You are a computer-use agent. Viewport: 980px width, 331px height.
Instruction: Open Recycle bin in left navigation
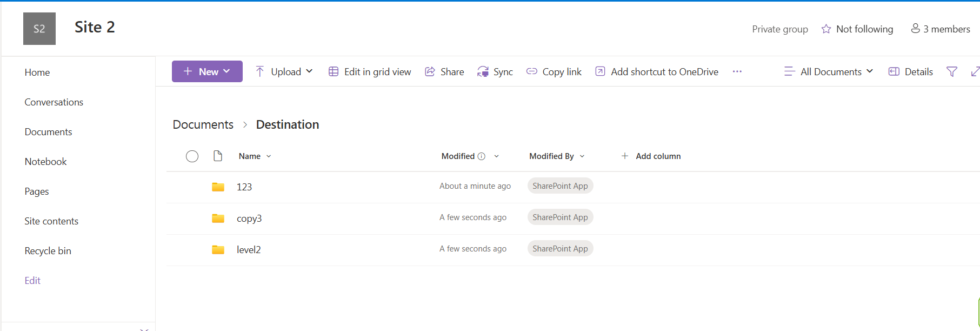pos(48,251)
